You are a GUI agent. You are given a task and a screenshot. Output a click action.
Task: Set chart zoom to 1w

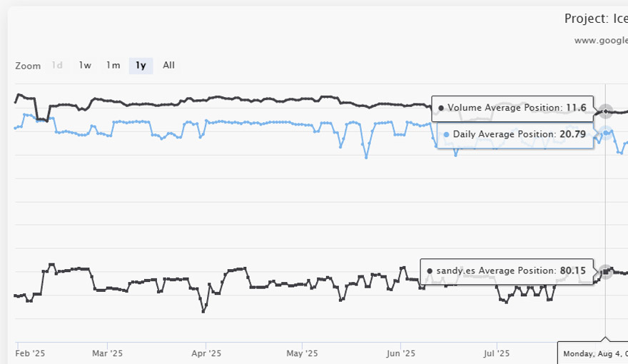point(85,66)
